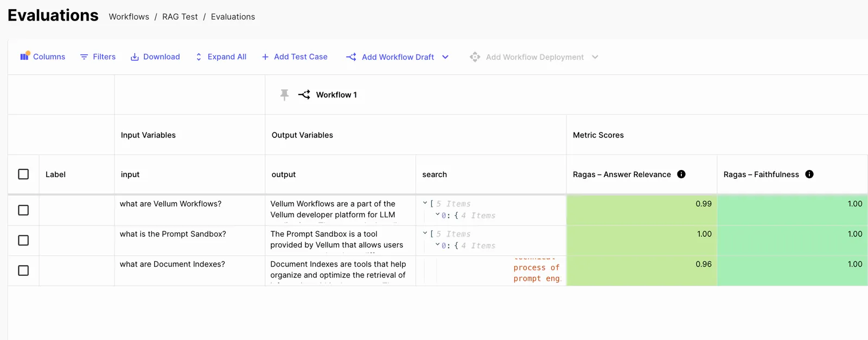868x340 pixels.
Task: Click the Add Workflow Draft branch icon
Action: (x=351, y=57)
